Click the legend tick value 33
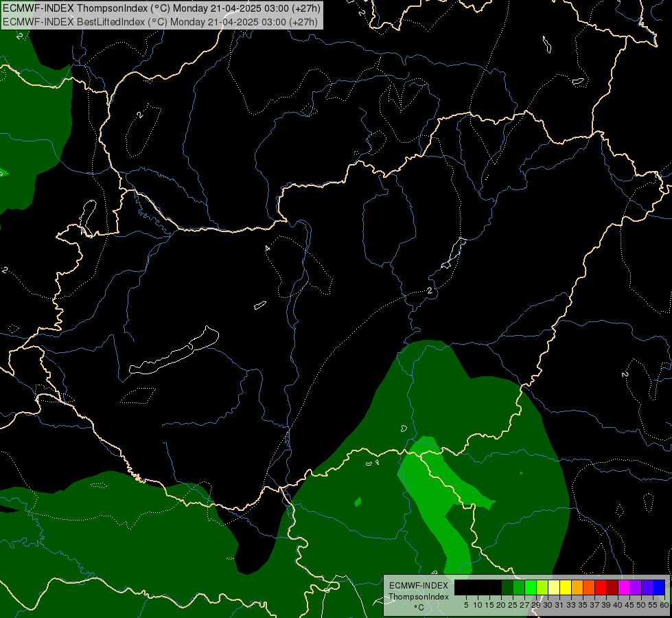The image size is (672, 618). pyautogui.click(x=571, y=605)
